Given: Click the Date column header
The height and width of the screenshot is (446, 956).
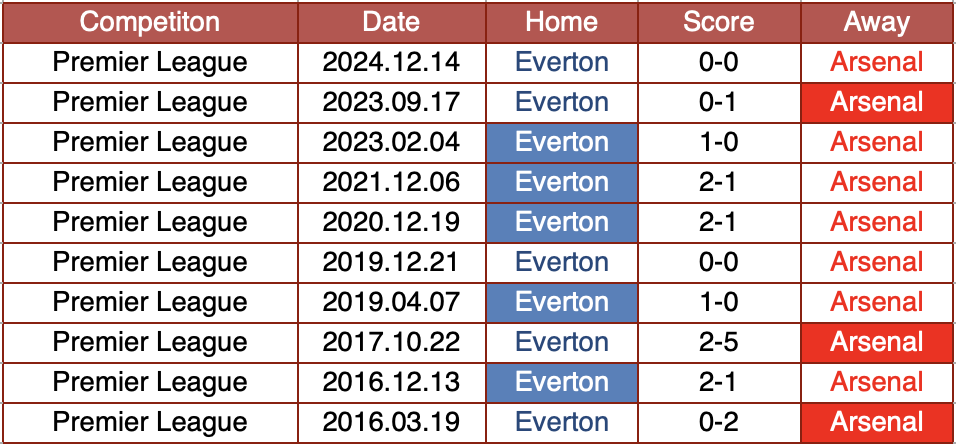Looking at the screenshot, I should [x=391, y=22].
